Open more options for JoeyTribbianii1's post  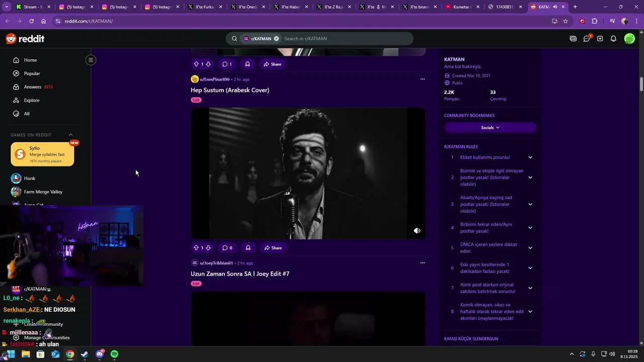point(422,262)
